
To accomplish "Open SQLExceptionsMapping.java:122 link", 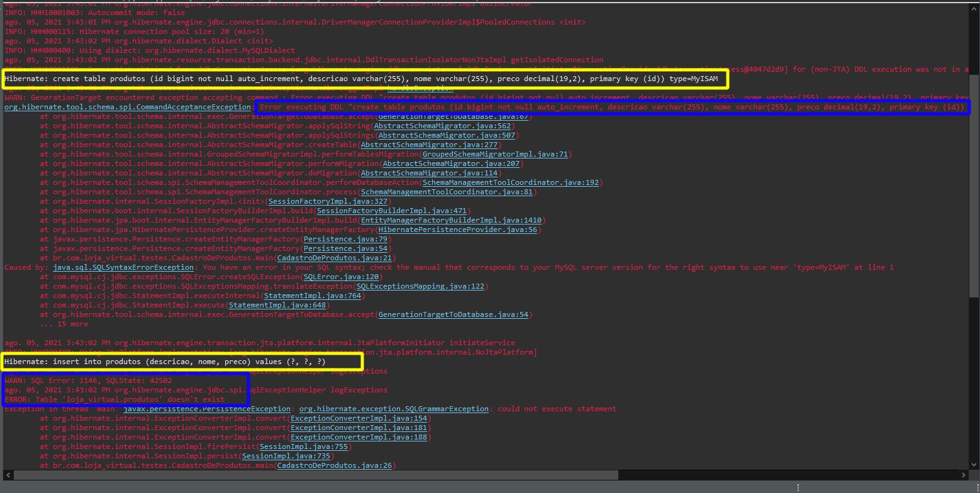I will 420,287.
